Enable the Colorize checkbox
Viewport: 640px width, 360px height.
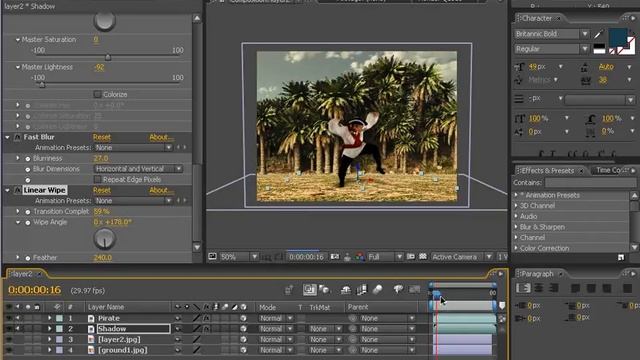(97, 94)
